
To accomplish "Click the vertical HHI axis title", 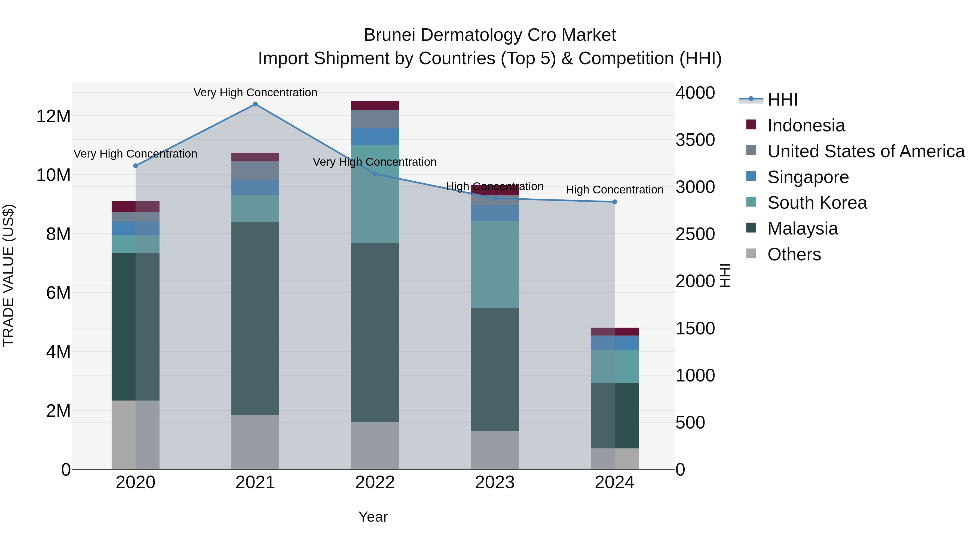I will [x=725, y=275].
